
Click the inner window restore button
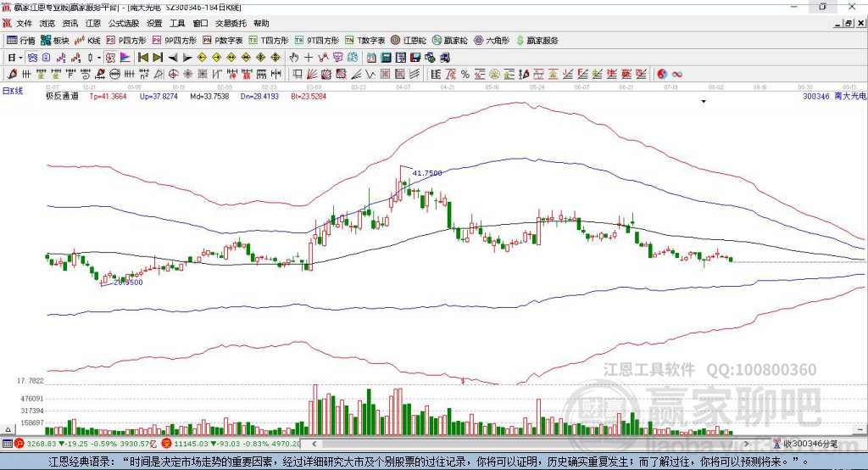point(849,23)
